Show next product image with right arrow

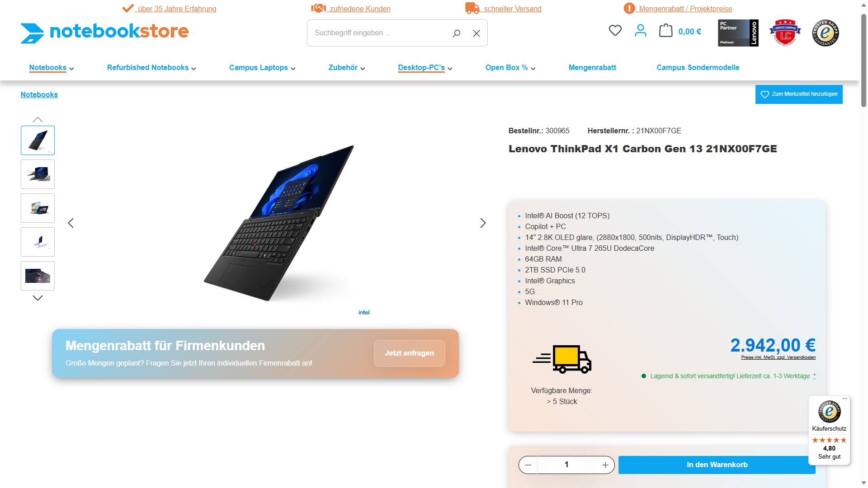coord(483,223)
